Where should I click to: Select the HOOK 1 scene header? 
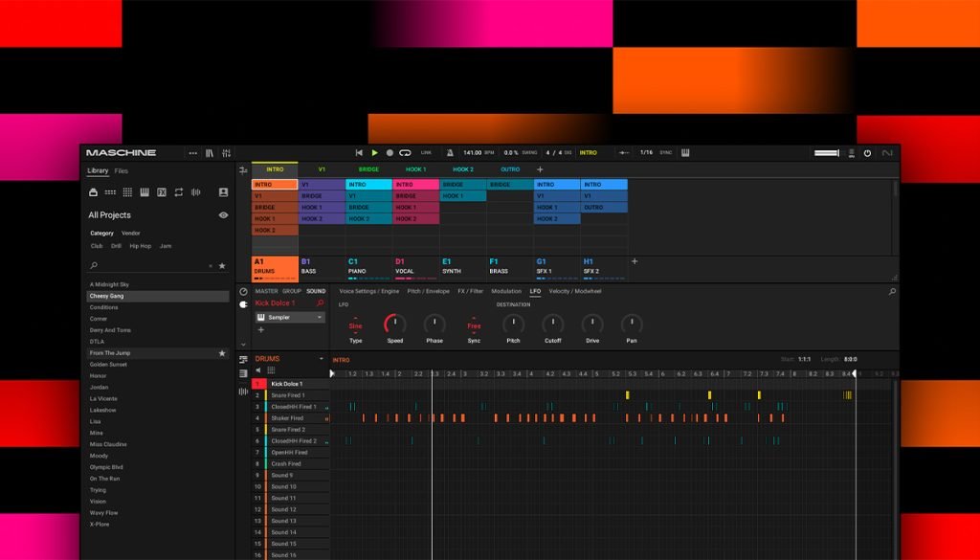coord(415,169)
